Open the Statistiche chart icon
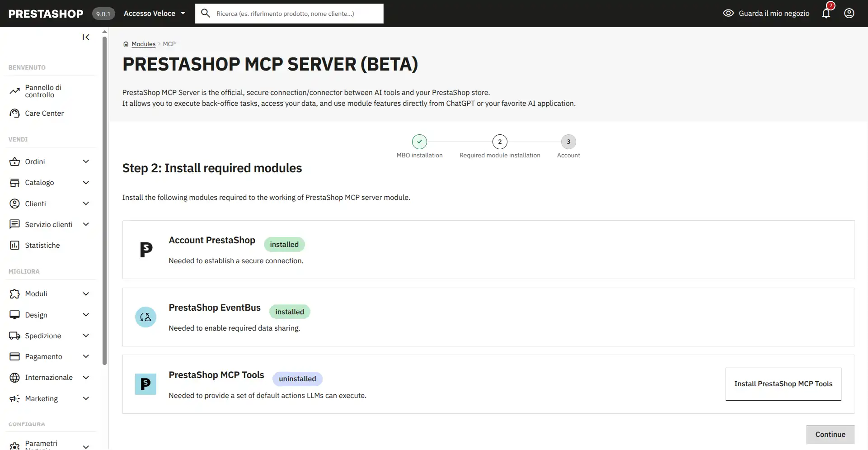Screen dimensions: 868x450 [15, 245]
